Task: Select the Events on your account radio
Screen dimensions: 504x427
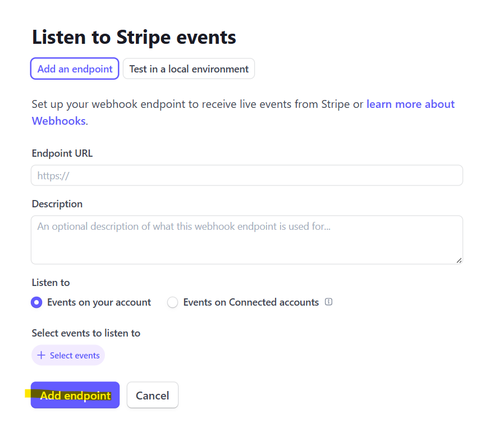Action: tap(36, 302)
